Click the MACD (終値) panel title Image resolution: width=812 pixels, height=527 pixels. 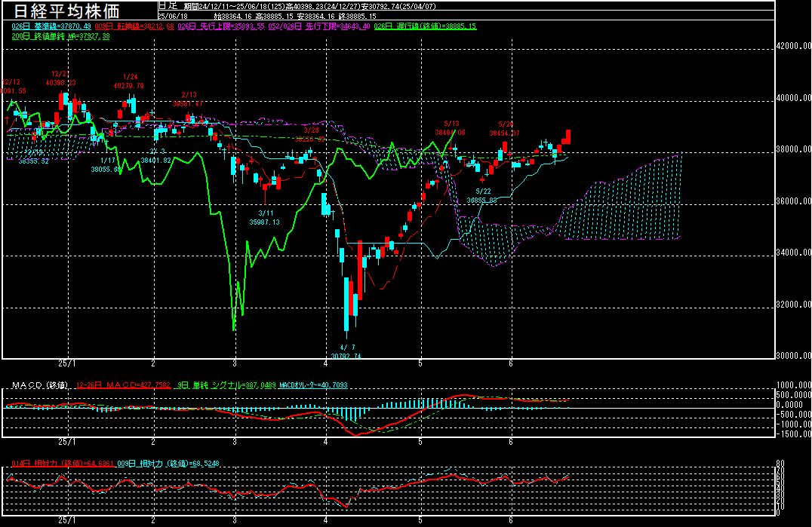pyautogui.click(x=40, y=385)
